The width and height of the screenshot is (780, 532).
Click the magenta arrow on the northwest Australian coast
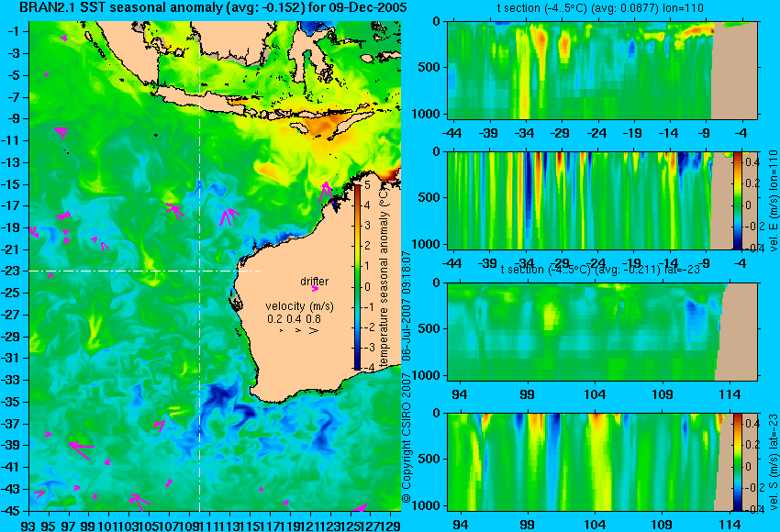point(326,192)
